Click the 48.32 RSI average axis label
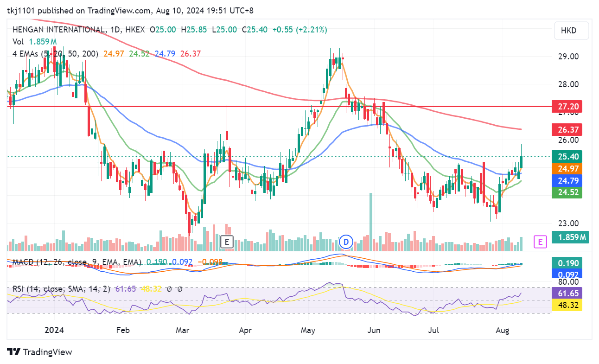 point(567,306)
